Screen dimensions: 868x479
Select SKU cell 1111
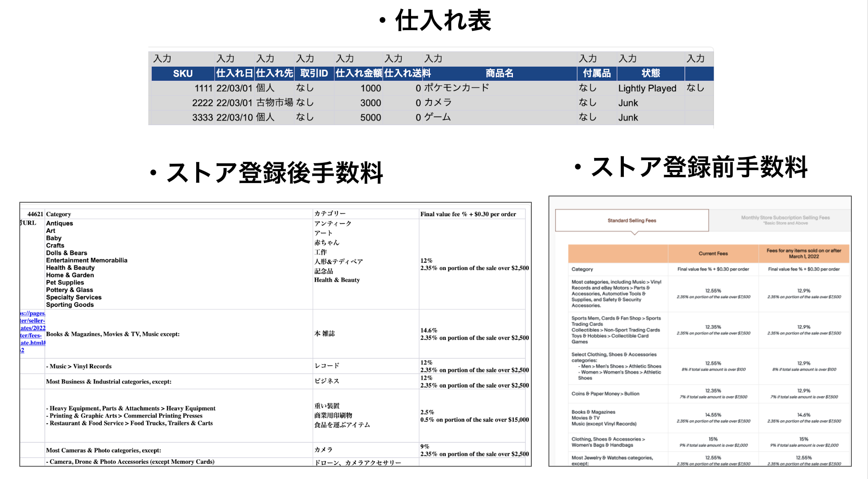[x=183, y=88]
